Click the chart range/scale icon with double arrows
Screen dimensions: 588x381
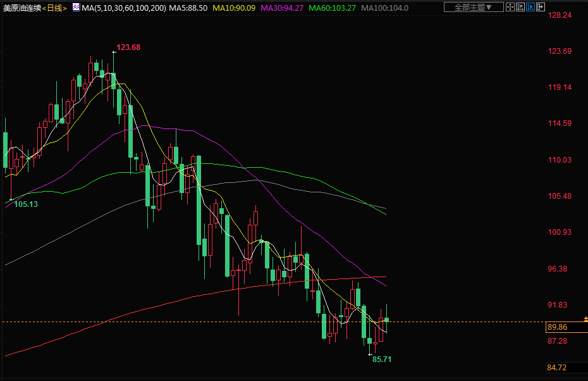(520, 8)
